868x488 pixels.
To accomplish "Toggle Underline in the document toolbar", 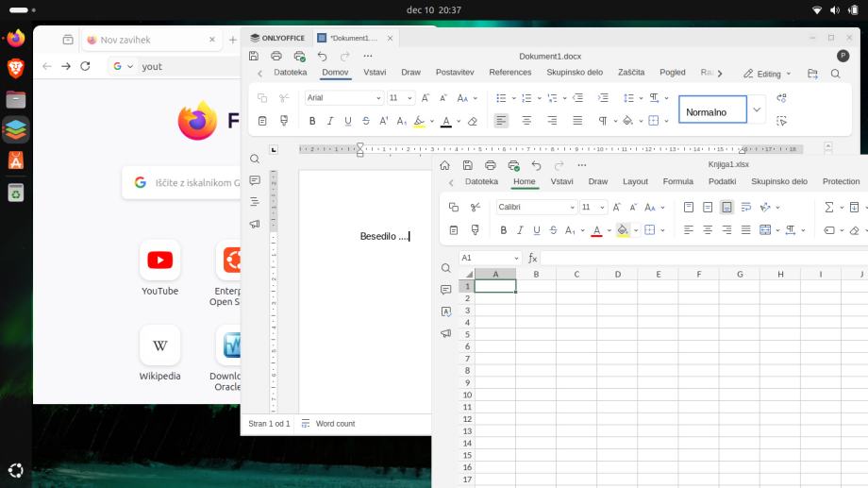I will 348,121.
